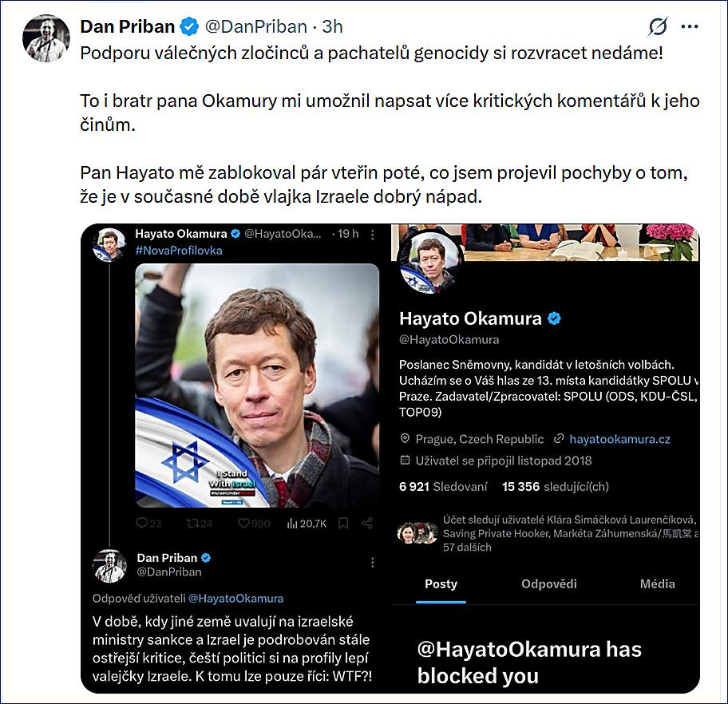
Task: Open the hayatookamura.cz website link
Action: 619,439
